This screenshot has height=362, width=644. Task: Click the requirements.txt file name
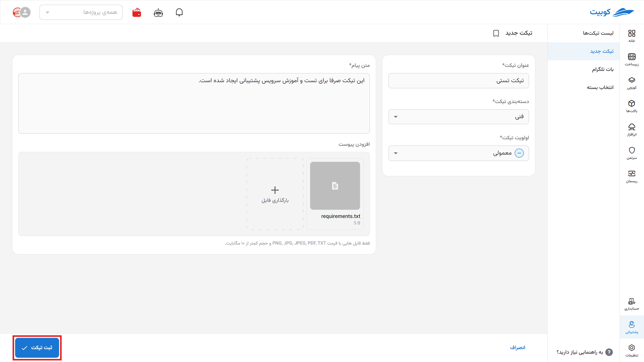click(x=341, y=216)
